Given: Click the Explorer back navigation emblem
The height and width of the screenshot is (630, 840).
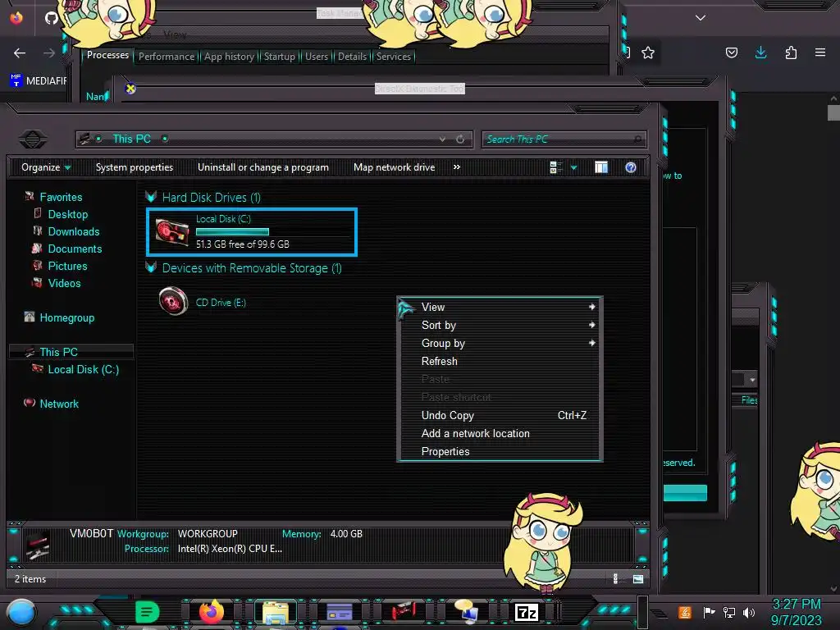Looking at the screenshot, I should (x=33, y=139).
